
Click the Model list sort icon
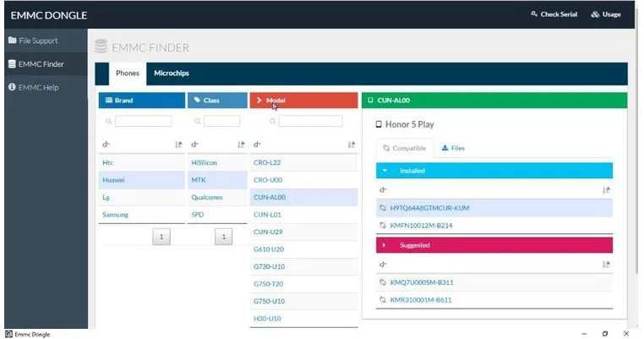352,145
